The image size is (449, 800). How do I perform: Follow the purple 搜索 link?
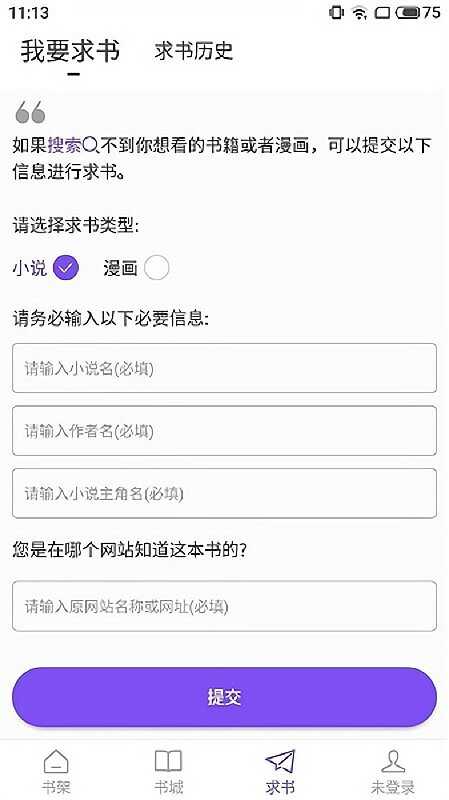(x=65, y=146)
